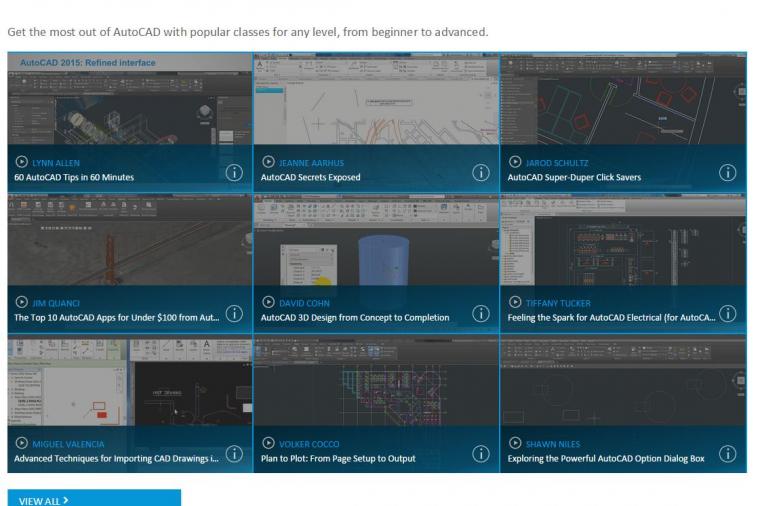
Task: Play David Cohn's AutoCAD 3D Design class
Action: tap(268, 302)
